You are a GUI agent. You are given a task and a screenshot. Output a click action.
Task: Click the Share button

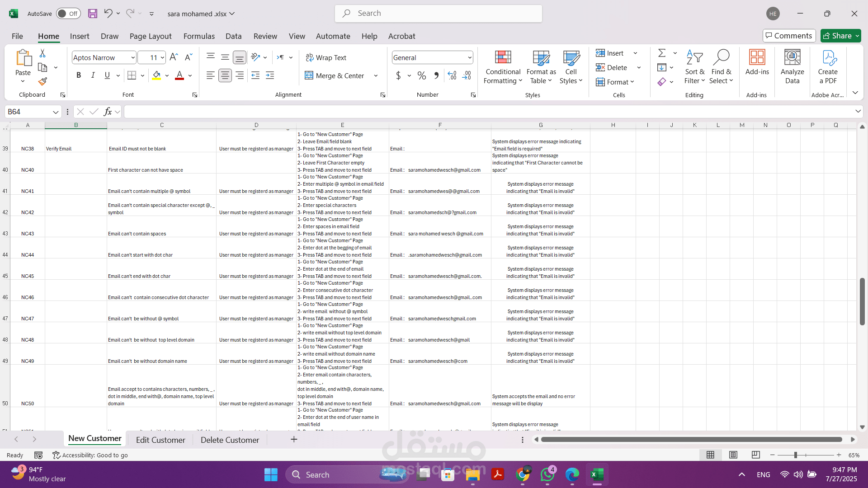coord(837,36)
